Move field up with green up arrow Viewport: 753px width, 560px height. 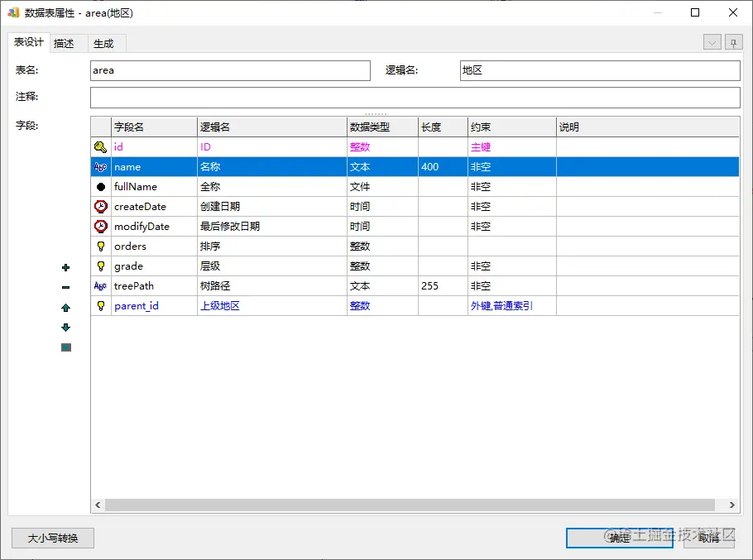(66, 308)
